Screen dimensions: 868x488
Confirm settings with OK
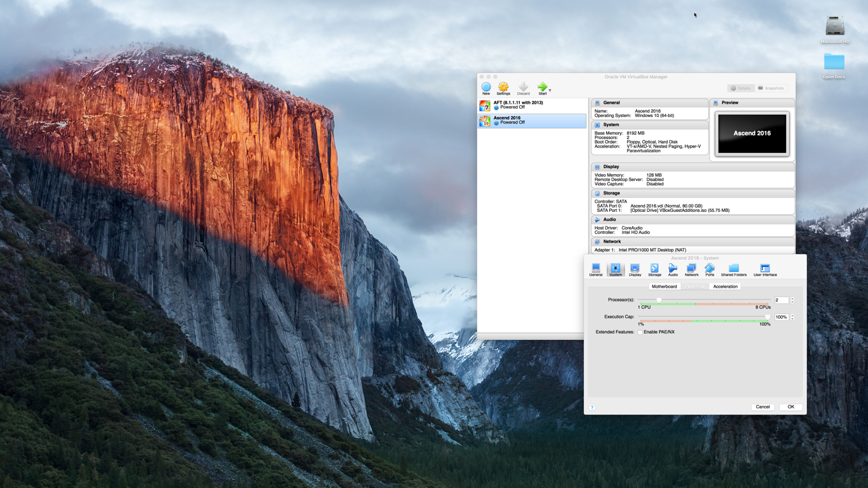click(x=791, y=407)
